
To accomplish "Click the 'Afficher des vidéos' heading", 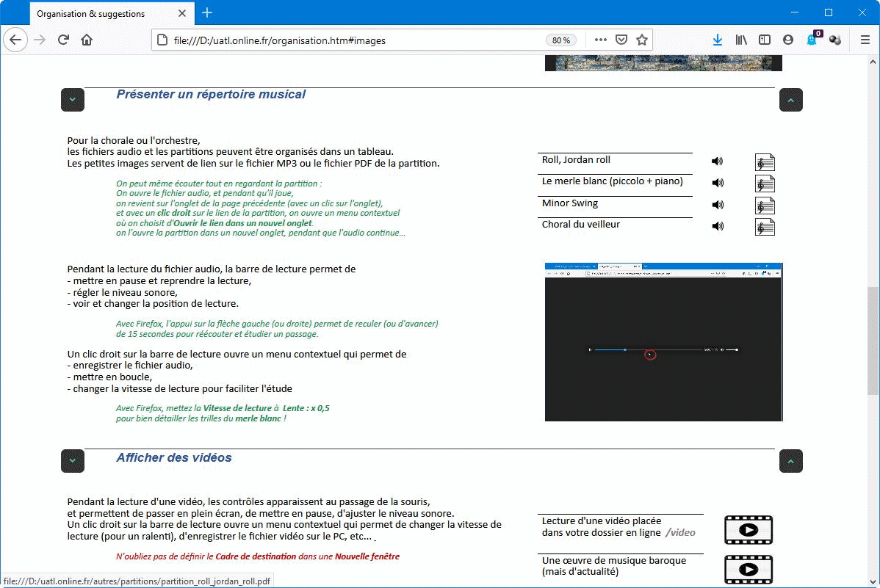I will (174, 458).
